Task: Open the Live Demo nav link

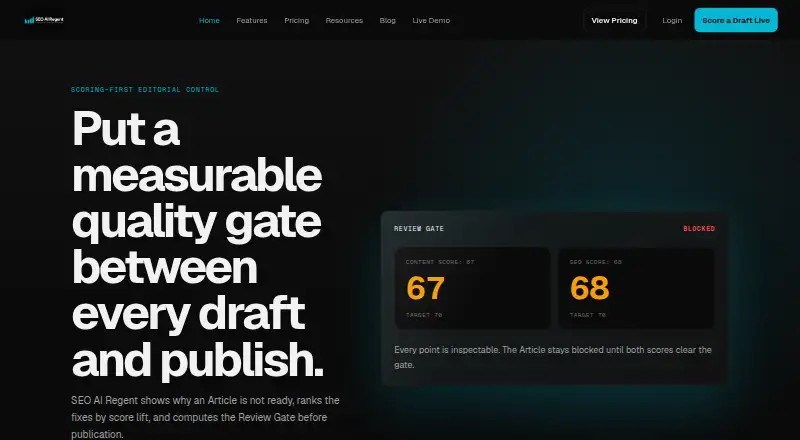Action: (431, 20)
